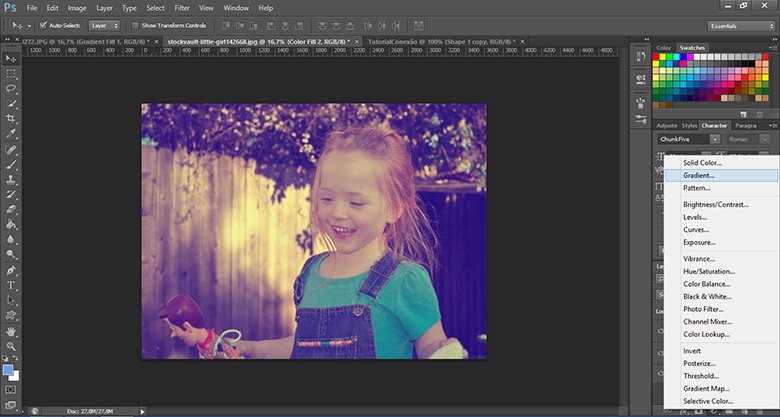This screenshot has height=417, width=780.
Task: Toggle the Auto-Select checkbox
Action: (x=41, y=24)
